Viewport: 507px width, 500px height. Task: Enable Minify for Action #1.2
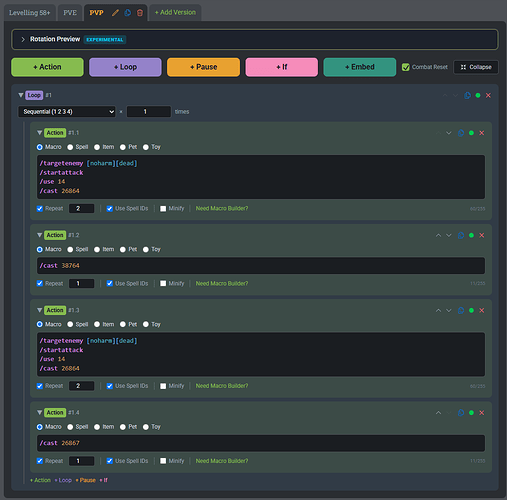tap(163, 283)
